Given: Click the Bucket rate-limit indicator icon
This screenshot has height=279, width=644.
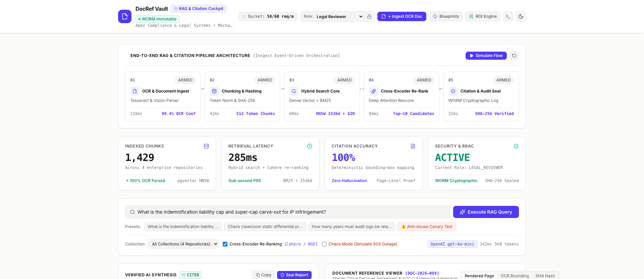Looking at the screenshot, I should 244,16.
